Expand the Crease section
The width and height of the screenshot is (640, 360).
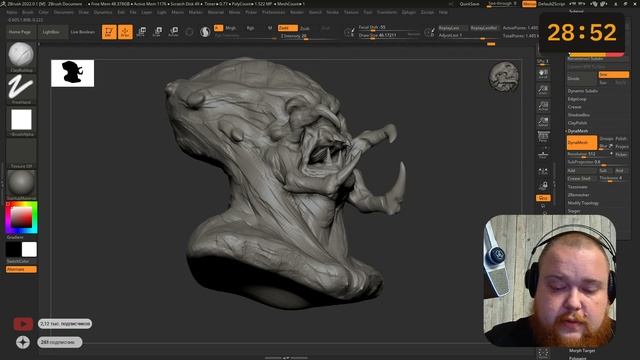click(x=574, y=107)
